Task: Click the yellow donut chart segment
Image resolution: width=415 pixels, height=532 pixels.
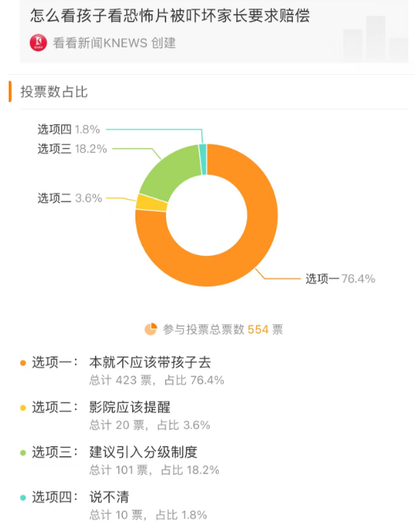Action: (151, 203)
